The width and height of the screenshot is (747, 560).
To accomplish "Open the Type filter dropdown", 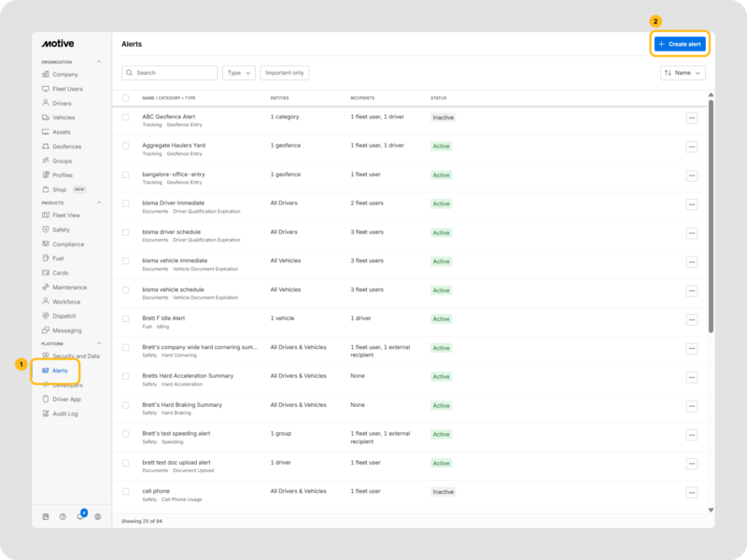I will point(238,73).
